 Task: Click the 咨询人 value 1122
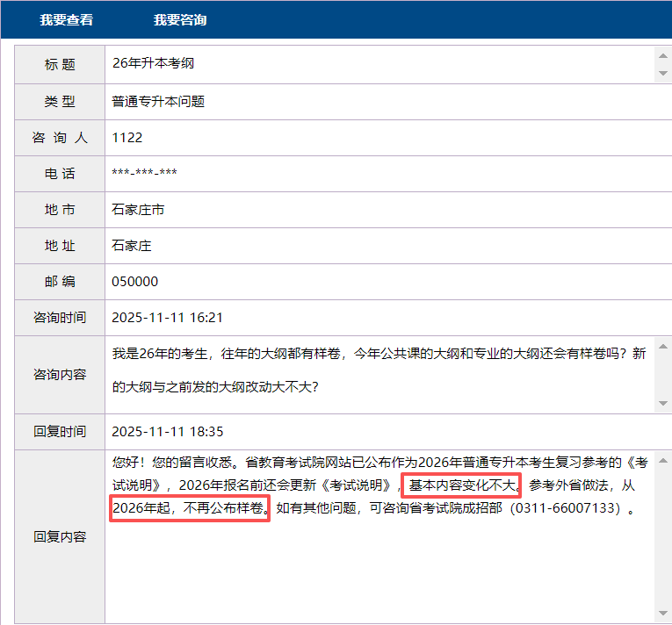point(127,138)
